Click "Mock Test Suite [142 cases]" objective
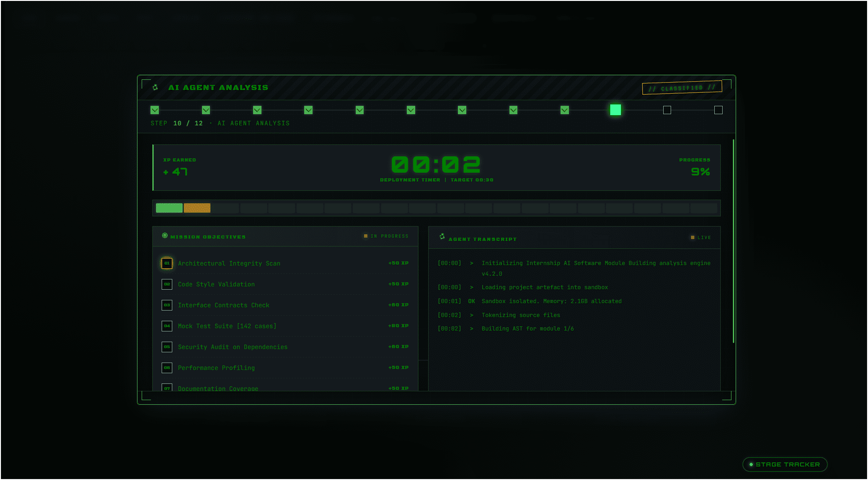This screenshot has height=480, width=868. pos(227,326)
